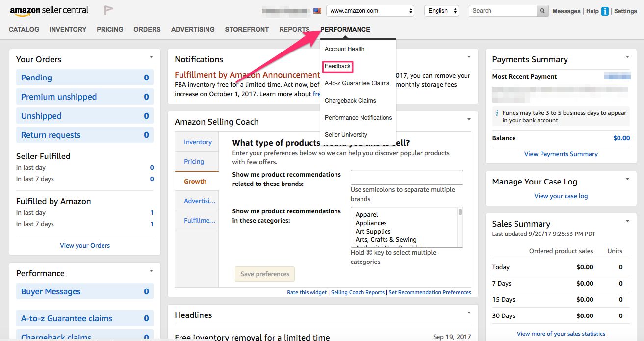Click the PERFORMANCE menu
The image size is (644, 341).
pos(345,29)
